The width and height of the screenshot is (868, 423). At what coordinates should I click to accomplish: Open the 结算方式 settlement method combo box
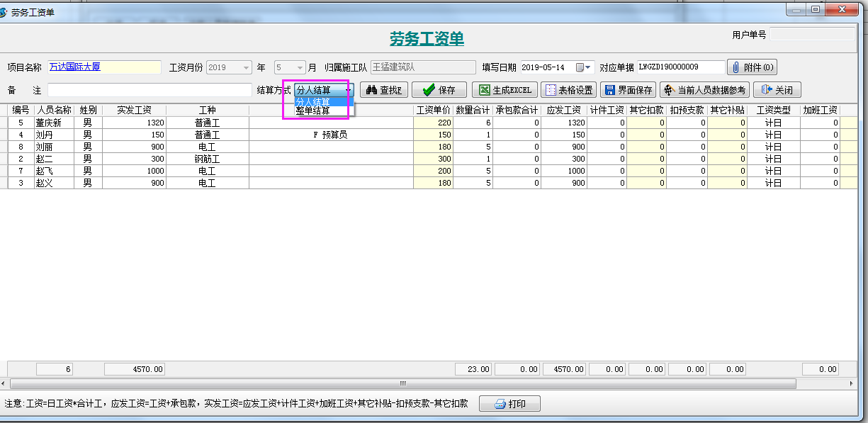coord(346,89)
